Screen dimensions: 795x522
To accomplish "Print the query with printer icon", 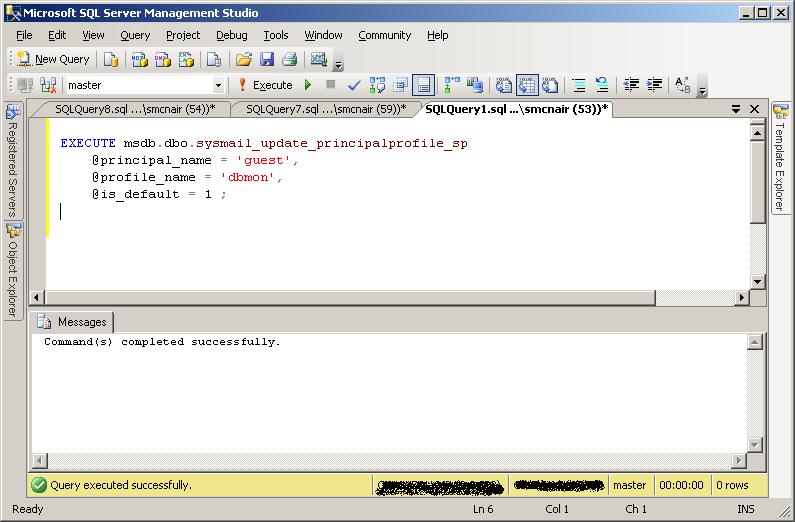I will click(x=290, y=59).
